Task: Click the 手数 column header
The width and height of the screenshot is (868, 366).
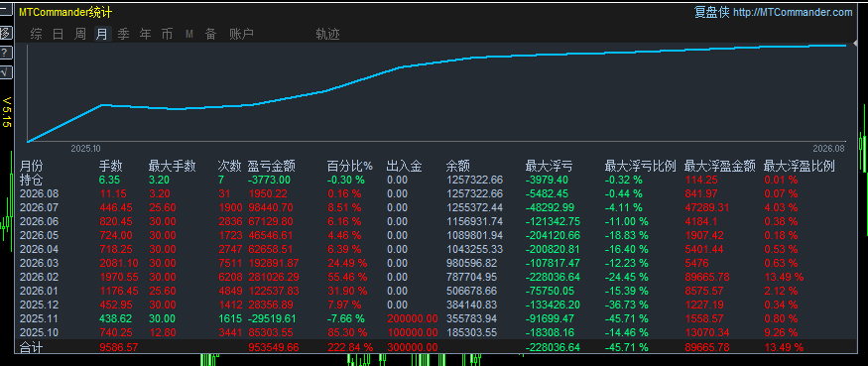Action: [x=111, y=166]
